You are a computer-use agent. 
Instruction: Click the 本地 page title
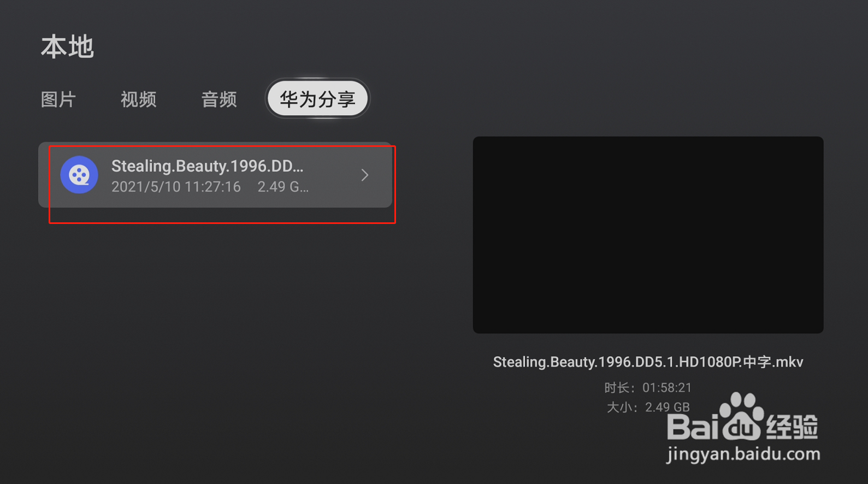pos(67,47)
